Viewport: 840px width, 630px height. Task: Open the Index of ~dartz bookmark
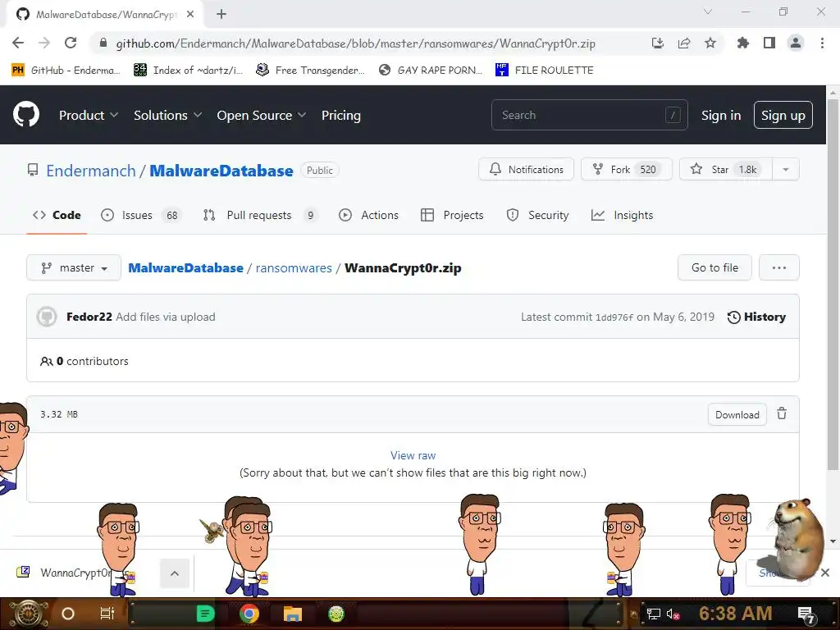click(188, 70)
